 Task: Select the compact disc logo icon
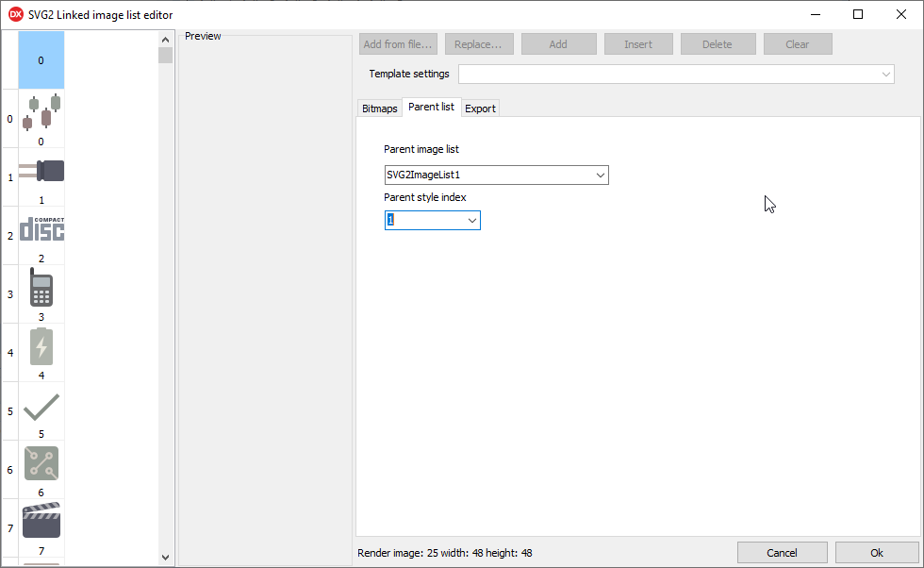(41, 229)
